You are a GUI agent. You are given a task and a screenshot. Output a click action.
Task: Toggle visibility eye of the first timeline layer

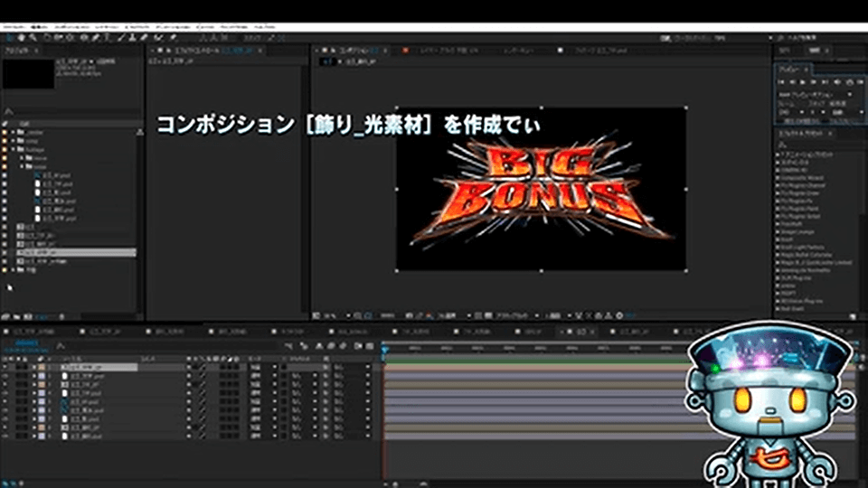pos(6,368)
